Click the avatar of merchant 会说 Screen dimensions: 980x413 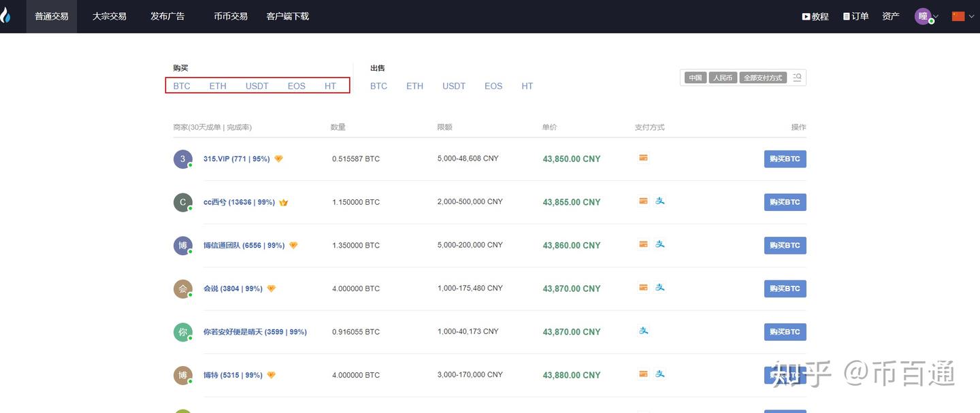(x=183, y=288)
